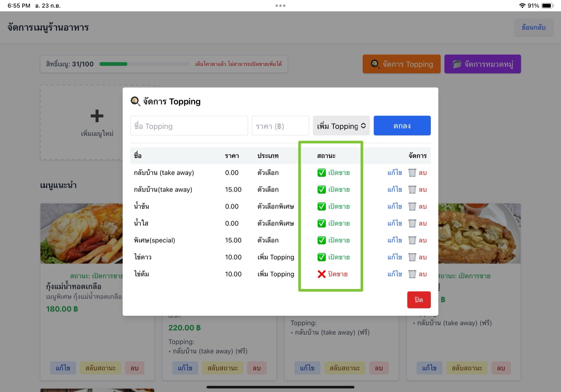The height and width of the screenshot is (392, 561).
Task: Open จัดการหมวดหมู่ category manager
Action: (482, 64)
